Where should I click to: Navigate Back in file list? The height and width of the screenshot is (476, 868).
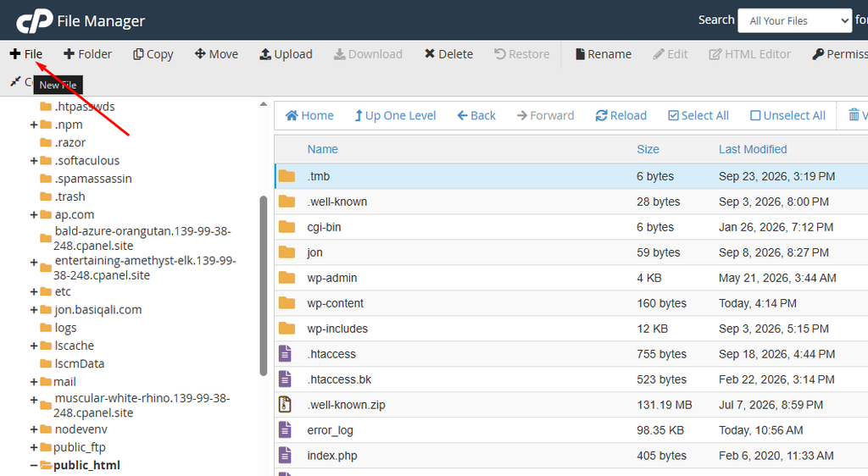click(476, 115)
